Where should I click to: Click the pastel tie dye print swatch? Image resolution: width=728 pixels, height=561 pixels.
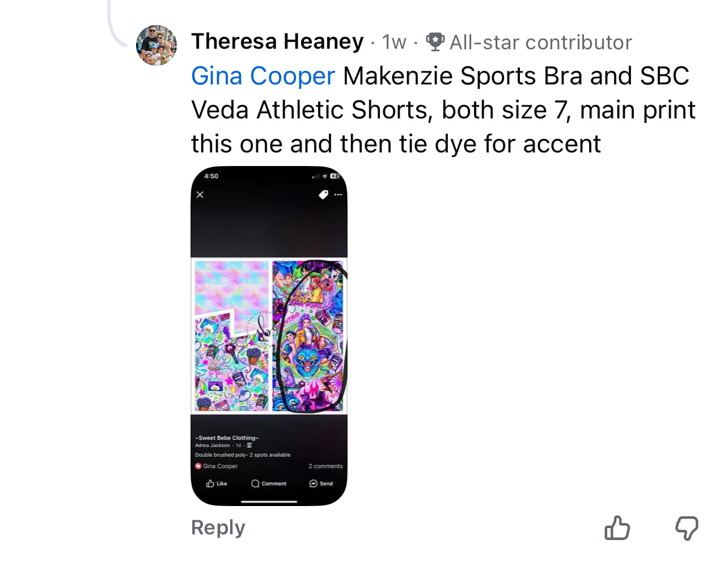click(231, 288)
